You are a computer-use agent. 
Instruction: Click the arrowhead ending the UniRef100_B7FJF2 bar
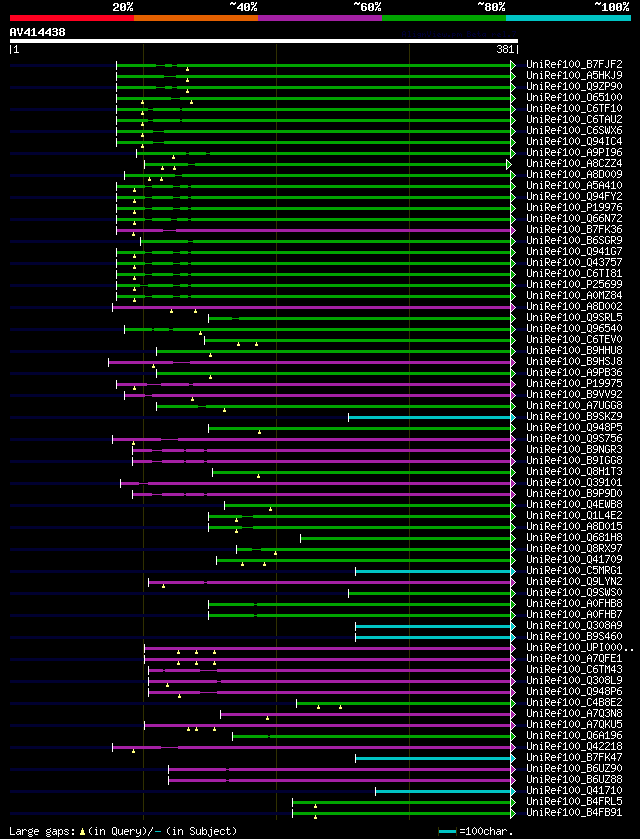tap(513, 65)
